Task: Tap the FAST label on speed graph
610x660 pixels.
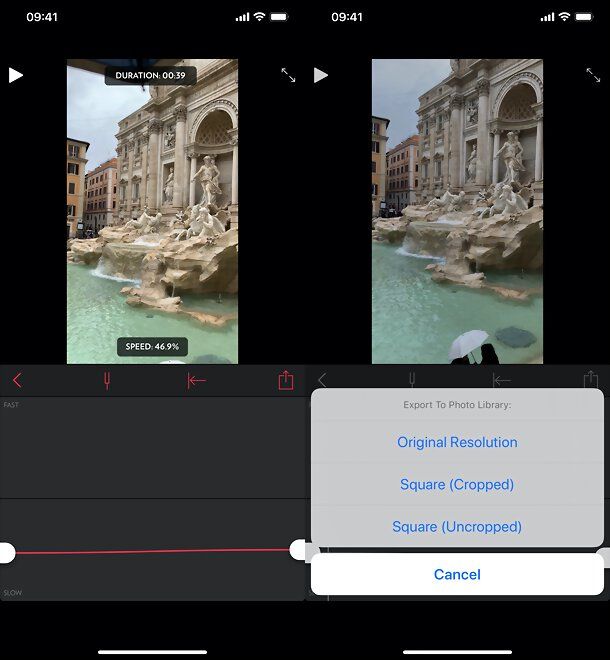Action: click(x=11, y=405)
